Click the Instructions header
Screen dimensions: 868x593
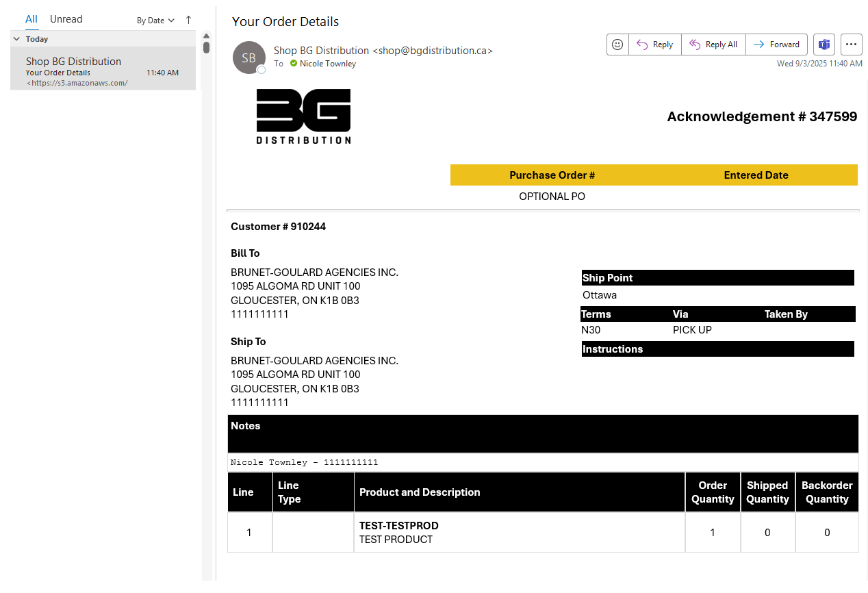pos(717,349)
